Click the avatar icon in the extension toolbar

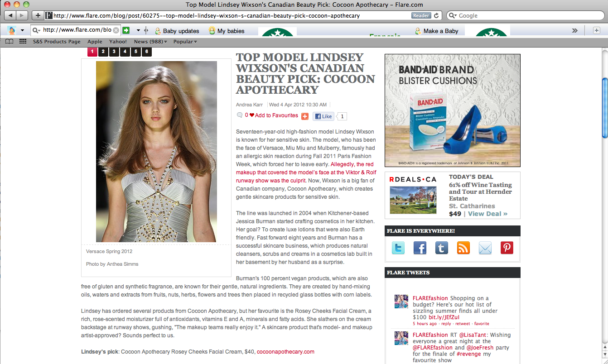12,30
